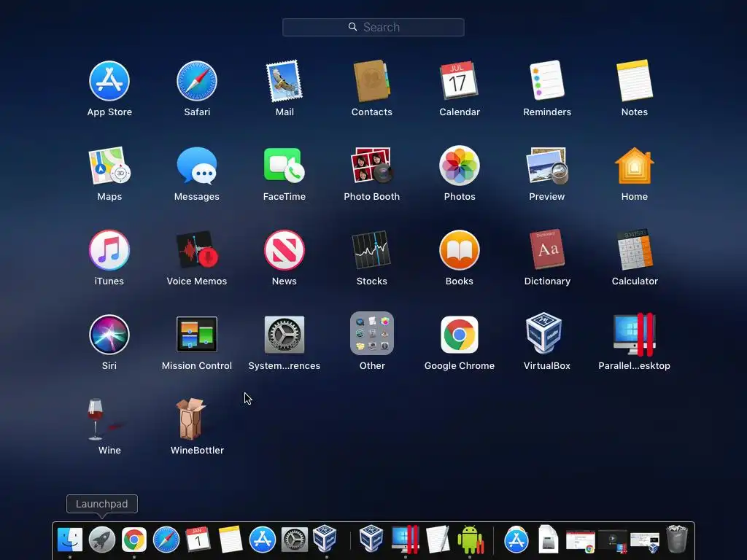Open the Notes icon in the Dock
This screenshot has height=560, width=747.
tap(231, 540)
